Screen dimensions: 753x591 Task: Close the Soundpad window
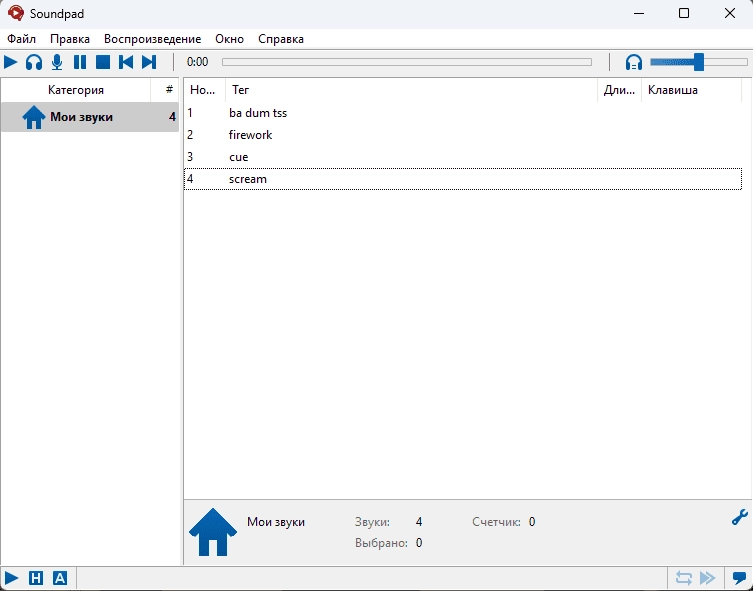point(729,13)
